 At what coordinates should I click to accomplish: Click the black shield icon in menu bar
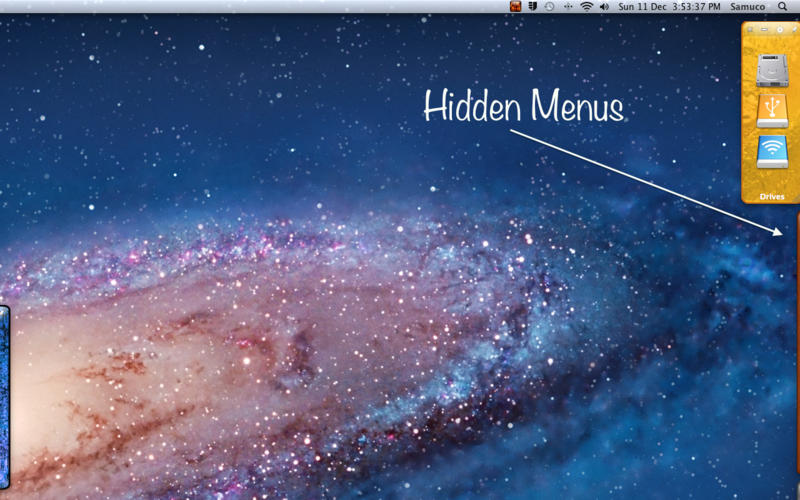pos(532,7)
